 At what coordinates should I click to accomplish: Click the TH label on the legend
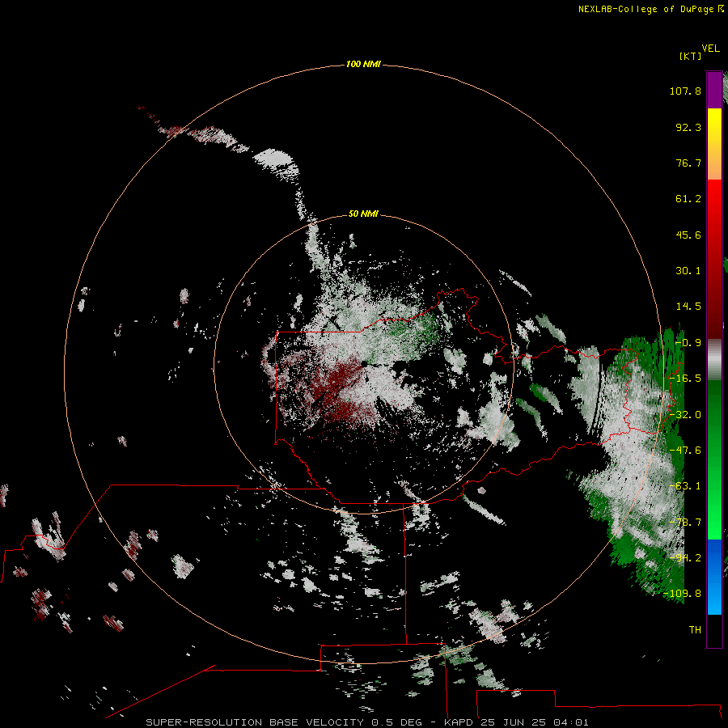click(x=695, y=630)
